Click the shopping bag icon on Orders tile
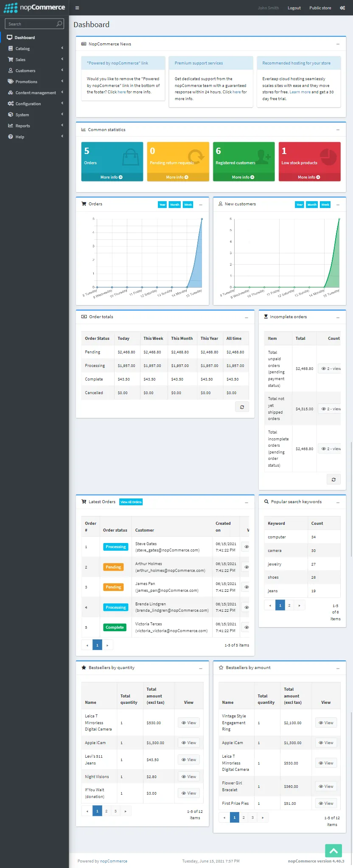 click(131, 157)
